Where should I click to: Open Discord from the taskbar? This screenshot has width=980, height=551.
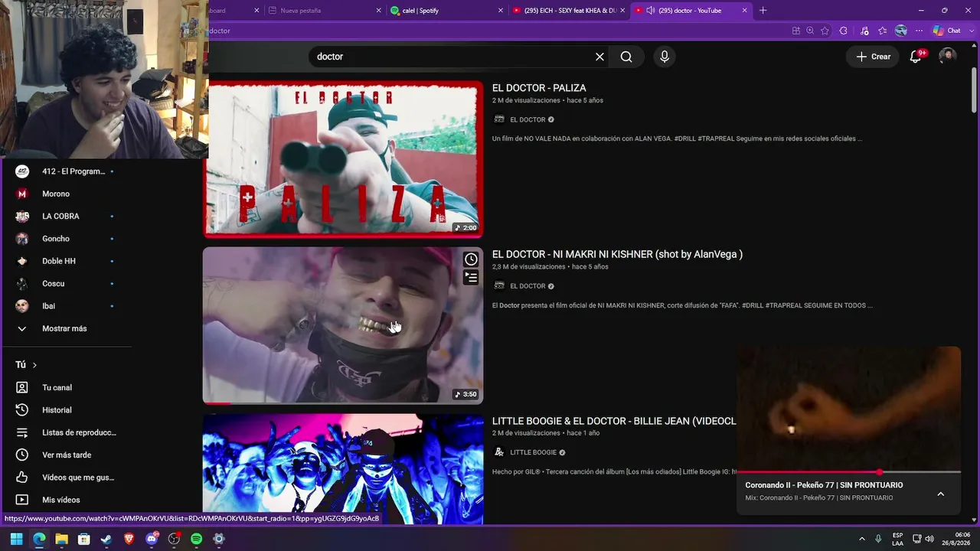click(x=152, y=539)
